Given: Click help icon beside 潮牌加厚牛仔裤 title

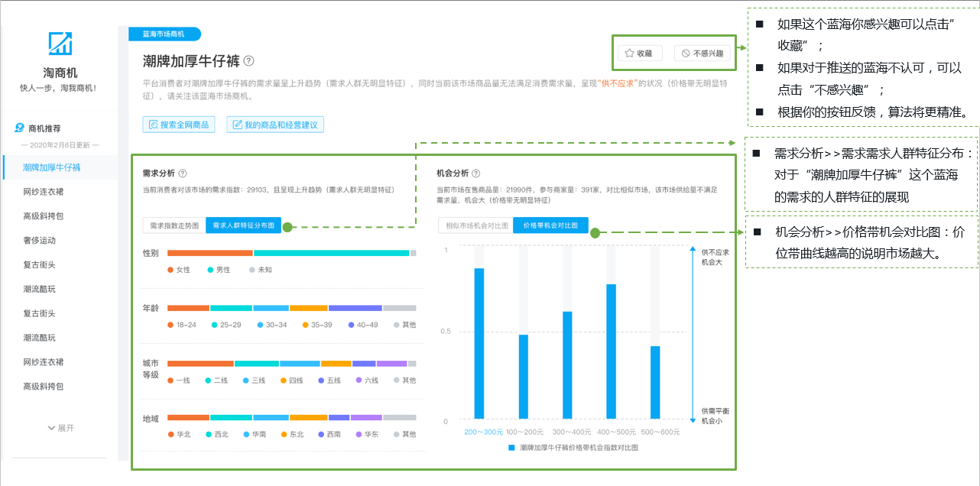Looking at the screenshot, I should [x=248, y=61].
